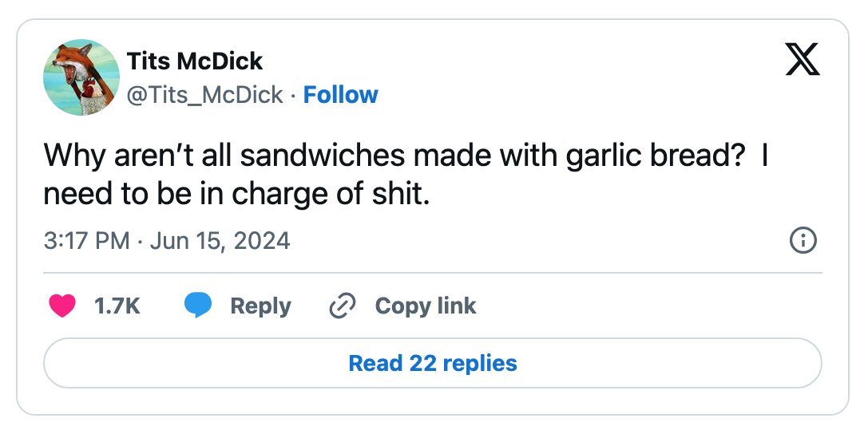Click the 1.7K like count
The image size is (868, 430).
[x=117, y=306]
